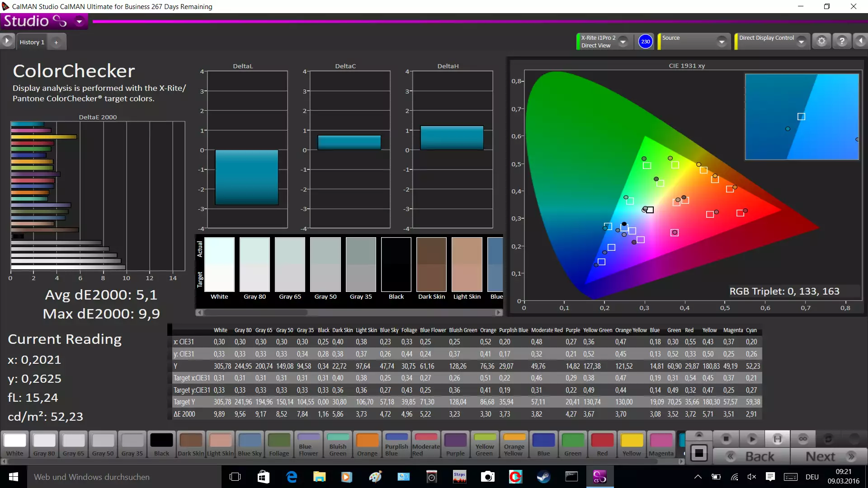Click the Next button
Image resolution: width=868 pixels, height=488 pixels.
click(829, 456)
